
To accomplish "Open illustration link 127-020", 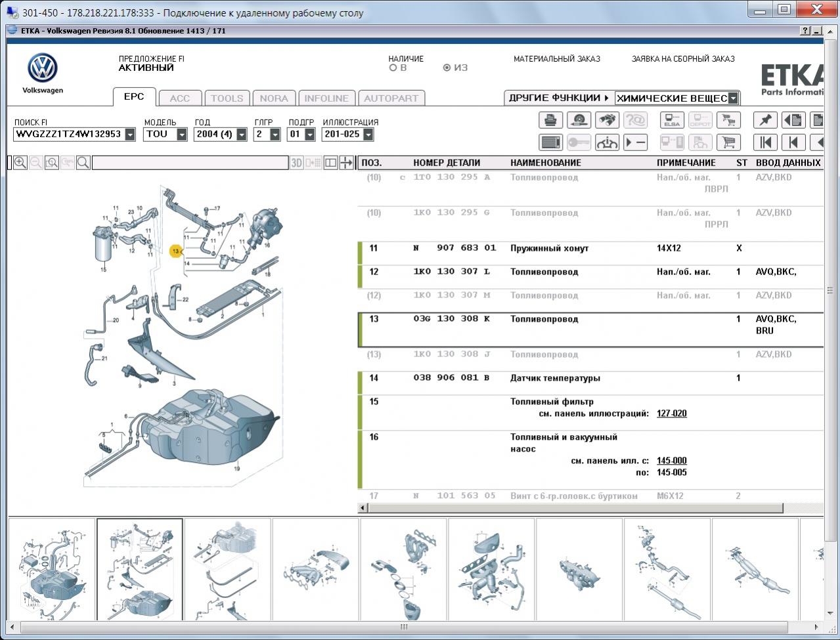I will (x=671, y=414).
